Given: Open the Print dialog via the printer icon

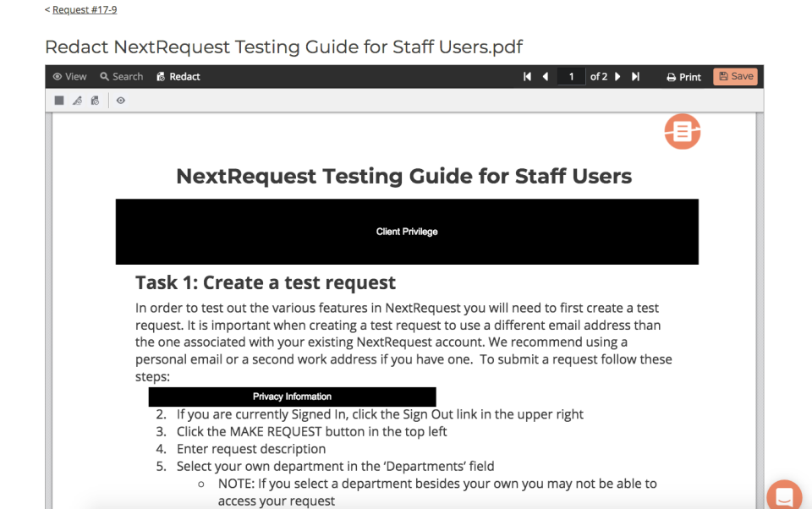Looking at the screenshot, I should coord(683,76).
